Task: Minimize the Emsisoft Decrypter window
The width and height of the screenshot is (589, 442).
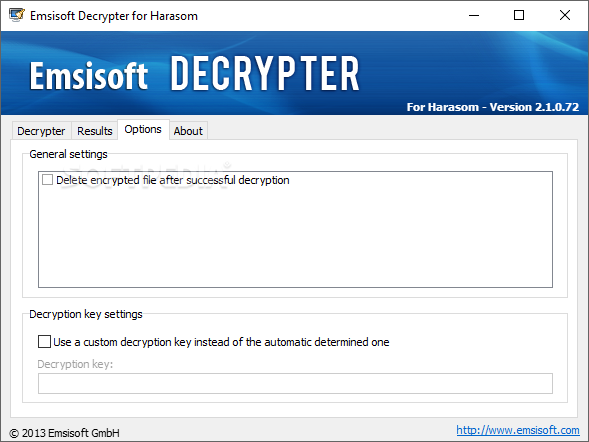Action: coord(474,15)
